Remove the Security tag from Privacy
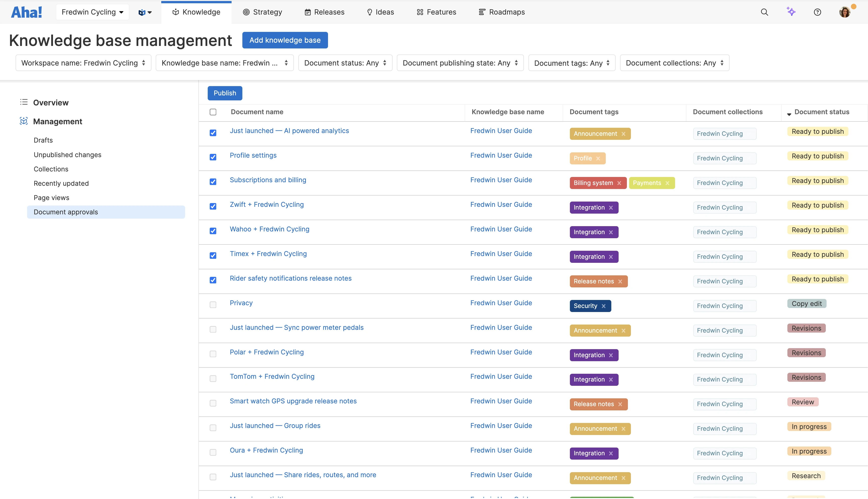 coord(604,306)
